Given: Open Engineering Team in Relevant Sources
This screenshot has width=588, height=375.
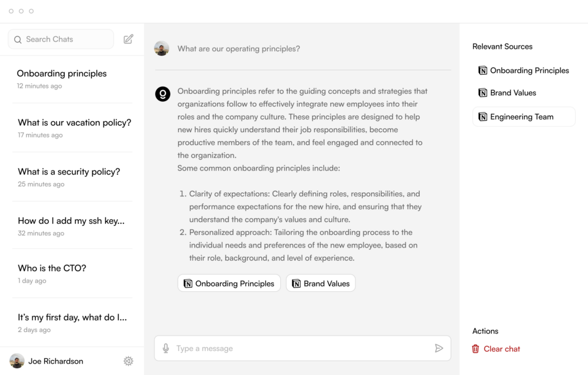Looking at the screenshot, I should point(523,117).
